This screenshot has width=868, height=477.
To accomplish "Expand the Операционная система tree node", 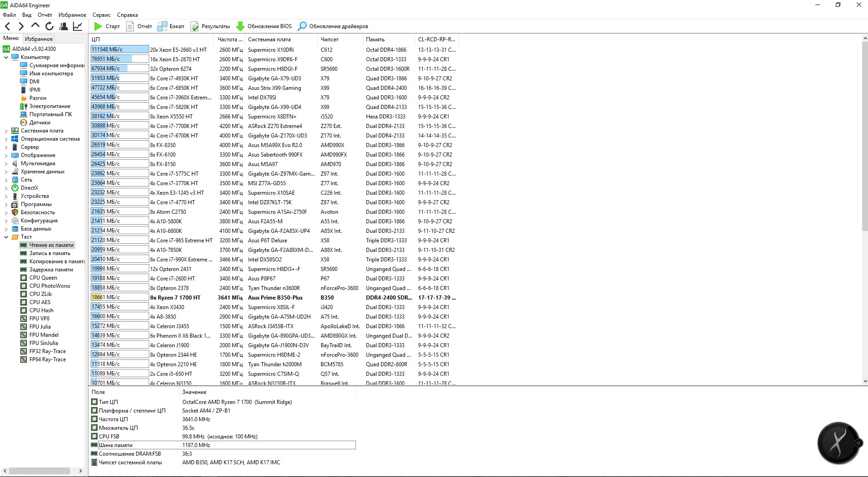I will (x=6, y=139).
